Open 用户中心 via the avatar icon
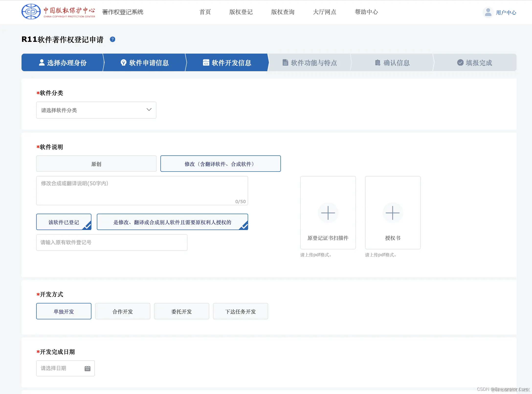The width and height of the screenshot is (532, 394). [488, 12]
